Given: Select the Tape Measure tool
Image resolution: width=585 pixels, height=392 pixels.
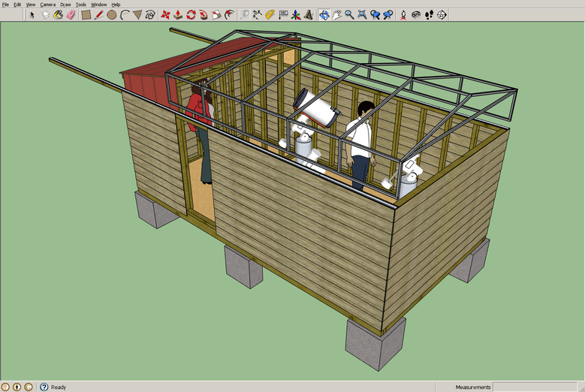Looking at the screenshot, I should coord(245,15).
